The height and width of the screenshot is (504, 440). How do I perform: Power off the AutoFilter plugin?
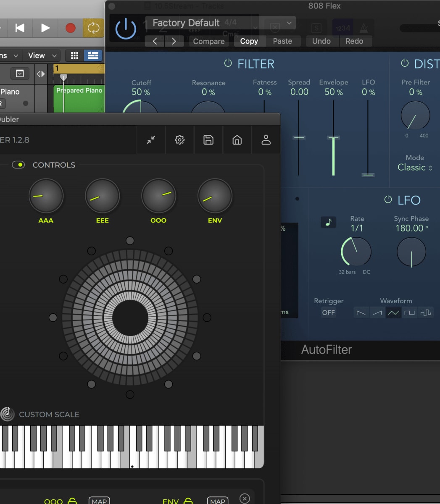[x=126, y=28]
